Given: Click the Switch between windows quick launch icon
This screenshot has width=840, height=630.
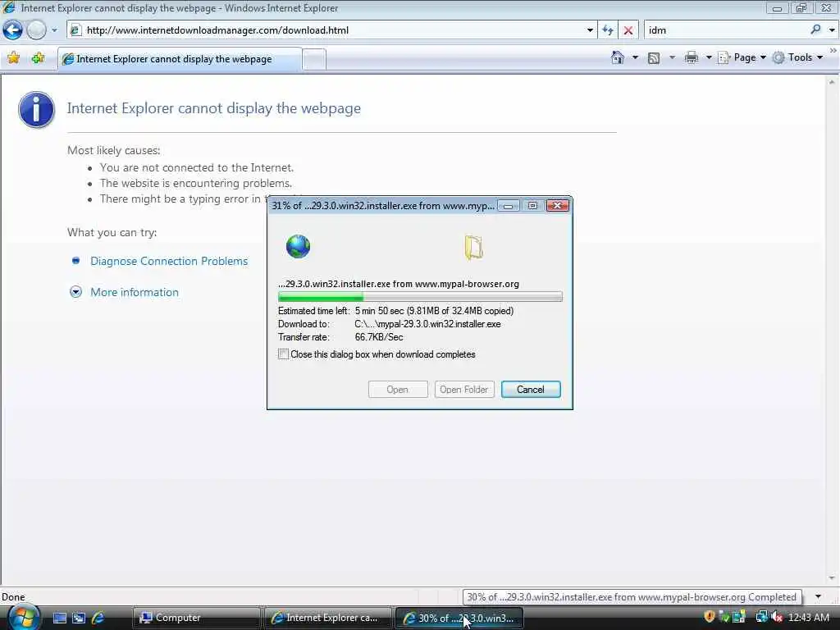Looking at the screenshot, I should (x=79, y=618).
